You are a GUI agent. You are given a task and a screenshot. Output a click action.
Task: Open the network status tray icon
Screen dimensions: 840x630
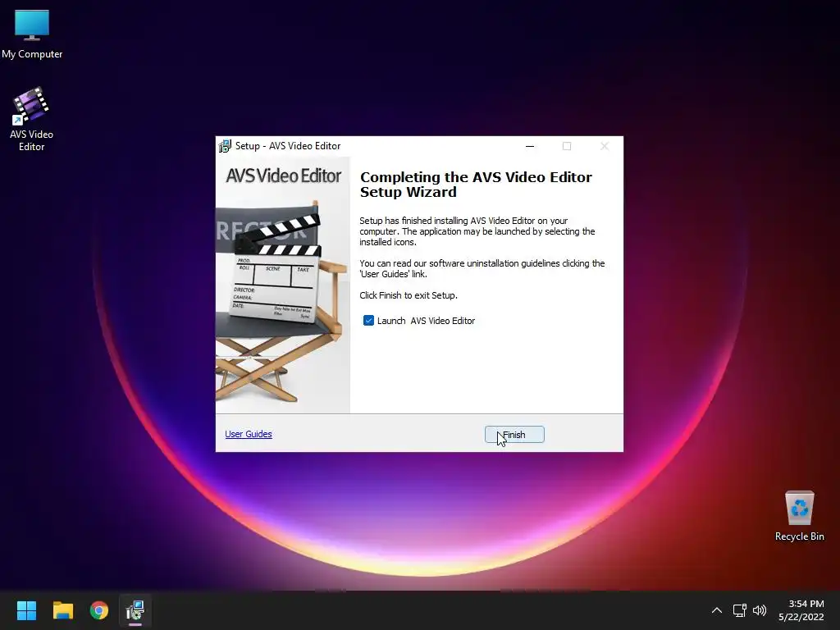pos(740,610)
